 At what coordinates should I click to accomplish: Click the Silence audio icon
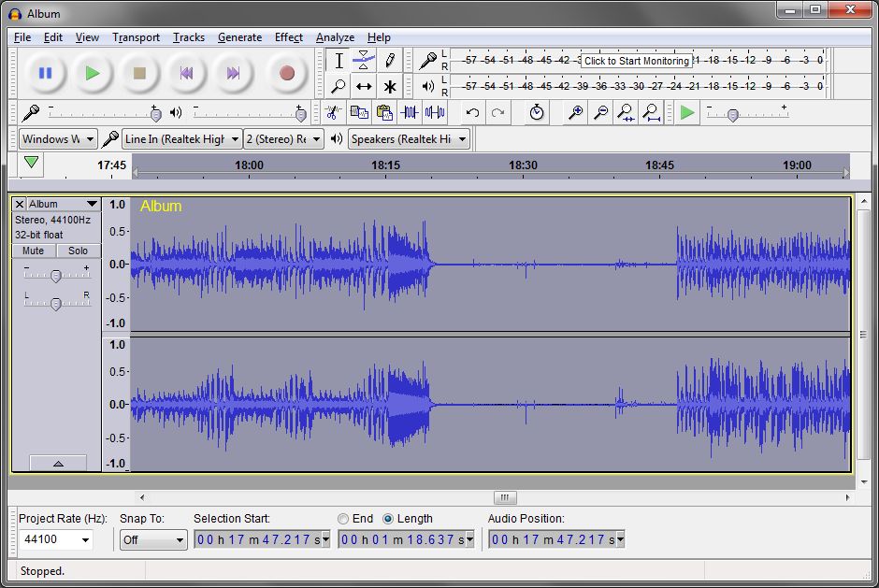point(435,113)
